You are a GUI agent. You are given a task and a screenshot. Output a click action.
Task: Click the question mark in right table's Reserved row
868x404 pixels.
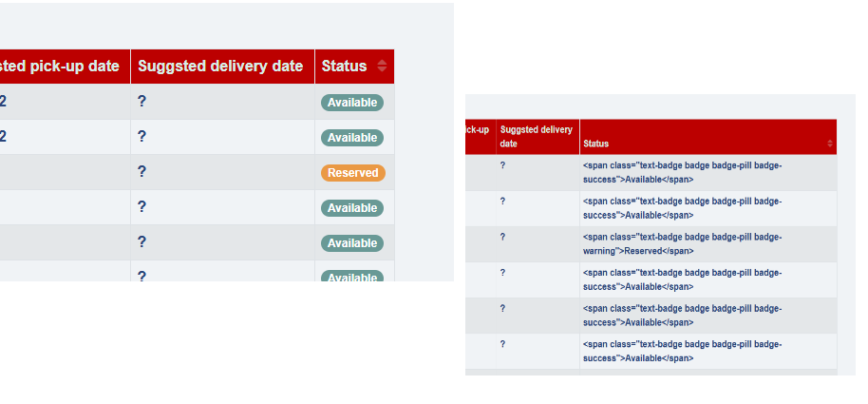coord(502,237)
